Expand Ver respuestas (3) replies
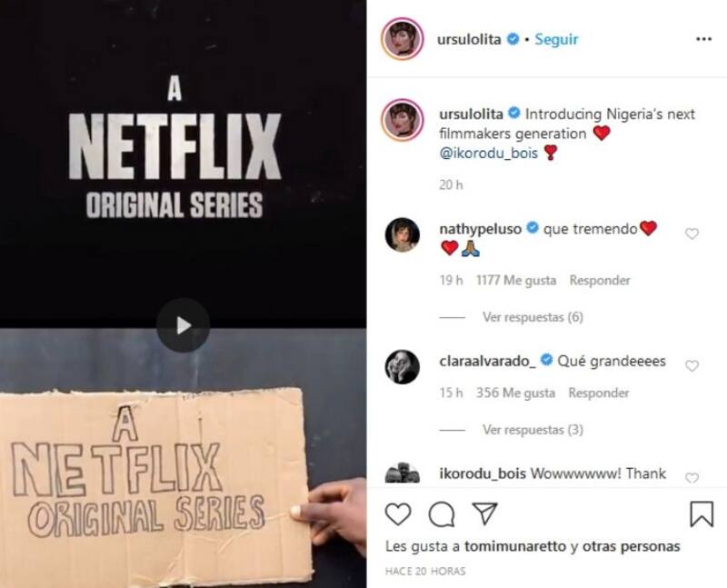 [x=533, y=430]
